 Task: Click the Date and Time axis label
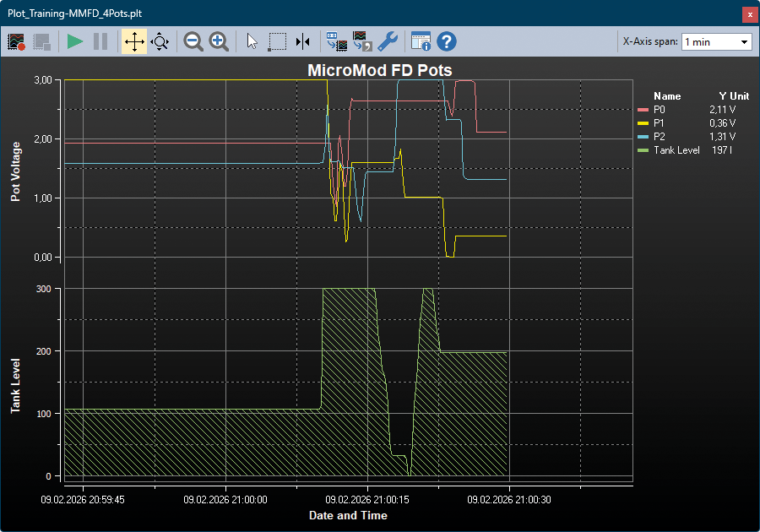tap(348, 515)
